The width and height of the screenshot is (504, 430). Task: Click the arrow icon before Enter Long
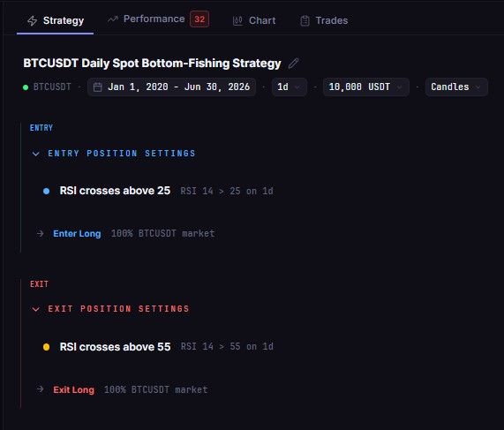pos(41,233)
